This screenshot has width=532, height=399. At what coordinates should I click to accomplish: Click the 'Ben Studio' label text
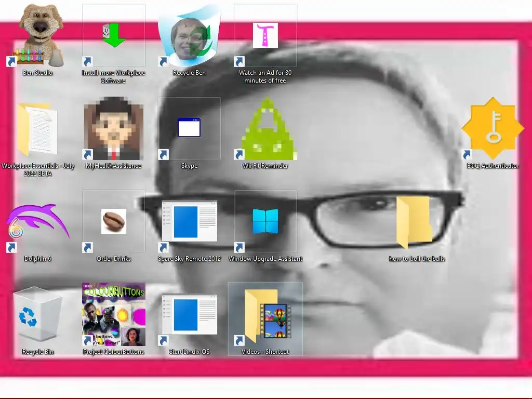[37, 73]
